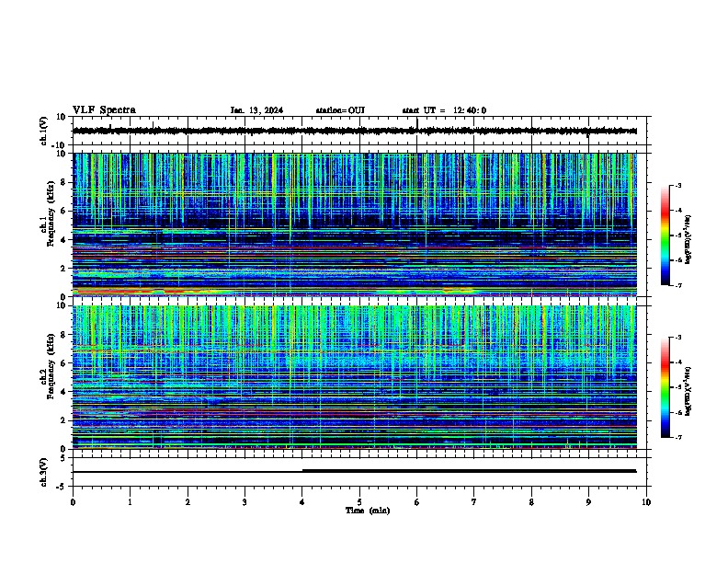The image size is (728, 563).
Task: Click the "-3" label atop the ch.1 colorbar
Action: click(x=678, y=185)
